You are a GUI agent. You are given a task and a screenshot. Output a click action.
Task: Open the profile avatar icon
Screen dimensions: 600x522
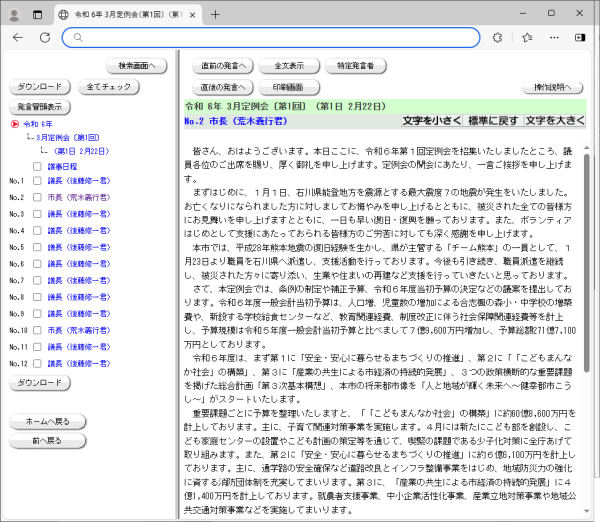point(14,15)
